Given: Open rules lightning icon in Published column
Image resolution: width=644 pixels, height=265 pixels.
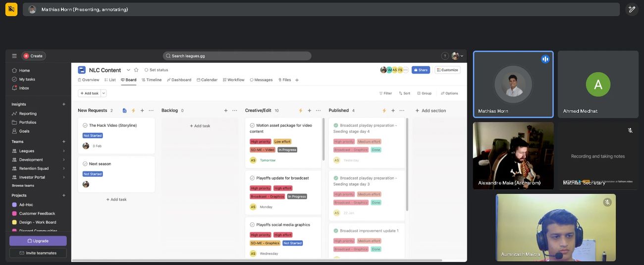Looking at the screenshot, I should (384, 110).
